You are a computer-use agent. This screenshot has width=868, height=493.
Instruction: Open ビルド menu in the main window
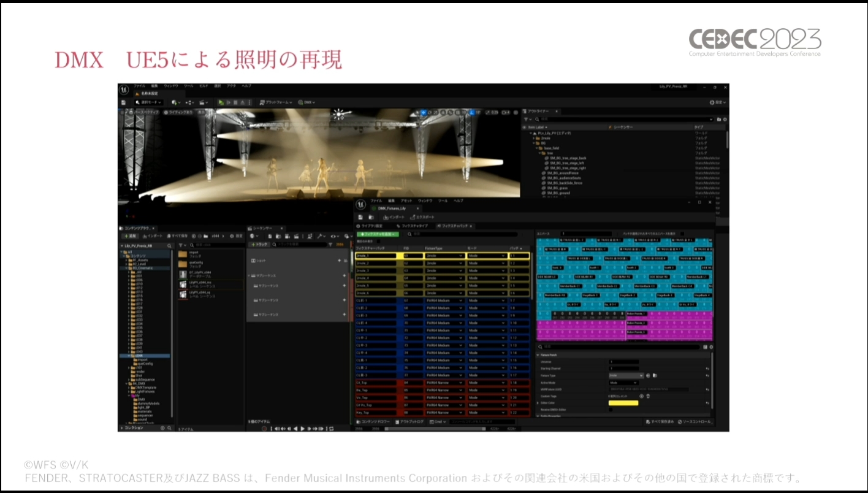(x=204, y=86)
